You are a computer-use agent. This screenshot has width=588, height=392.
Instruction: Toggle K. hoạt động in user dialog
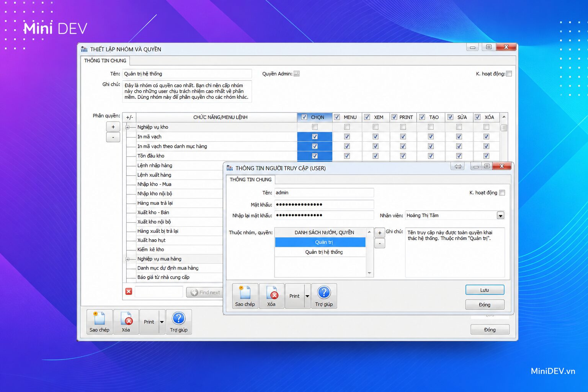coord(502,193)
